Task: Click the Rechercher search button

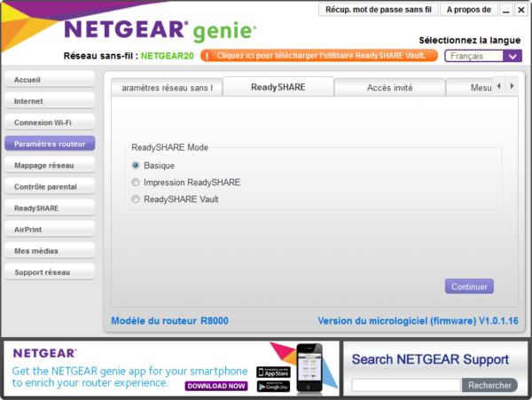Action: (x=489, y=385)
